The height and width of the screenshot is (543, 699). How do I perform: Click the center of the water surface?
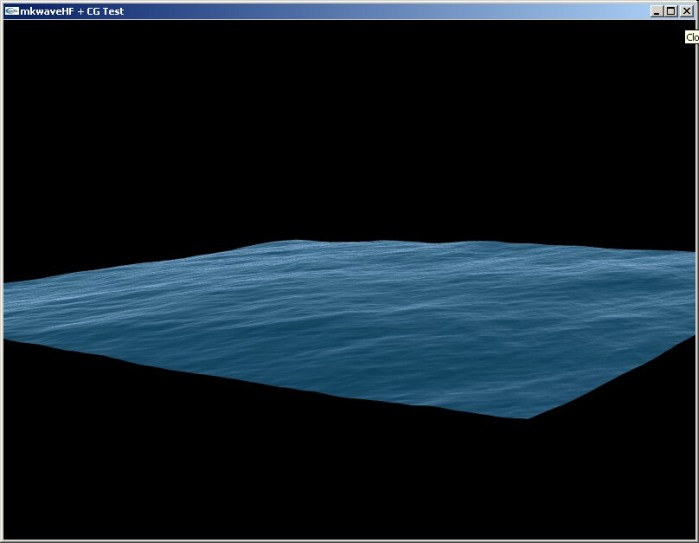click(x=350, y=320)
